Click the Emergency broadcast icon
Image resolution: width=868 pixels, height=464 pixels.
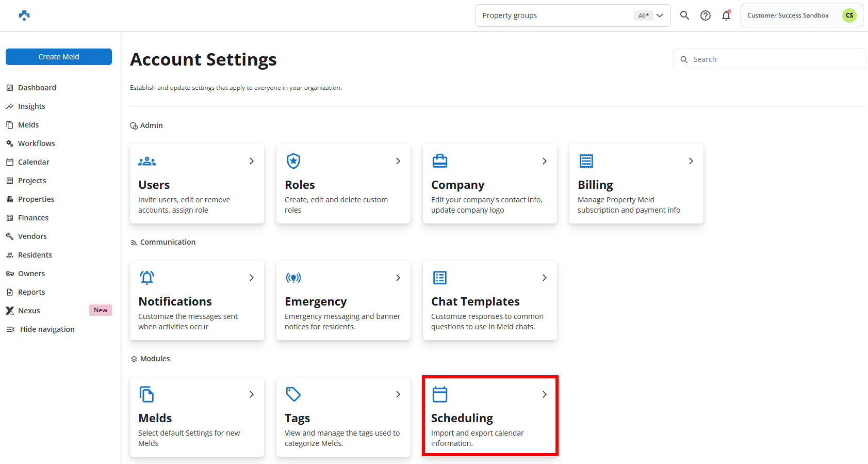point(293,278)
